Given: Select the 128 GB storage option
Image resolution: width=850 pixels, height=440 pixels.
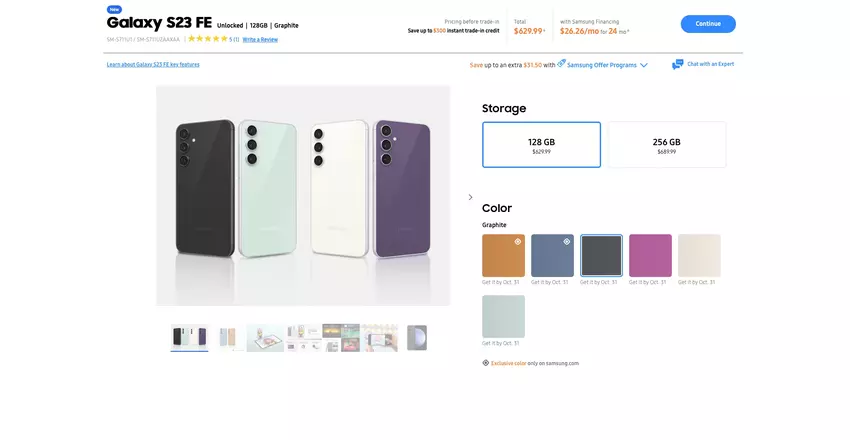Looking at the screenshot, I should (541, 145).
